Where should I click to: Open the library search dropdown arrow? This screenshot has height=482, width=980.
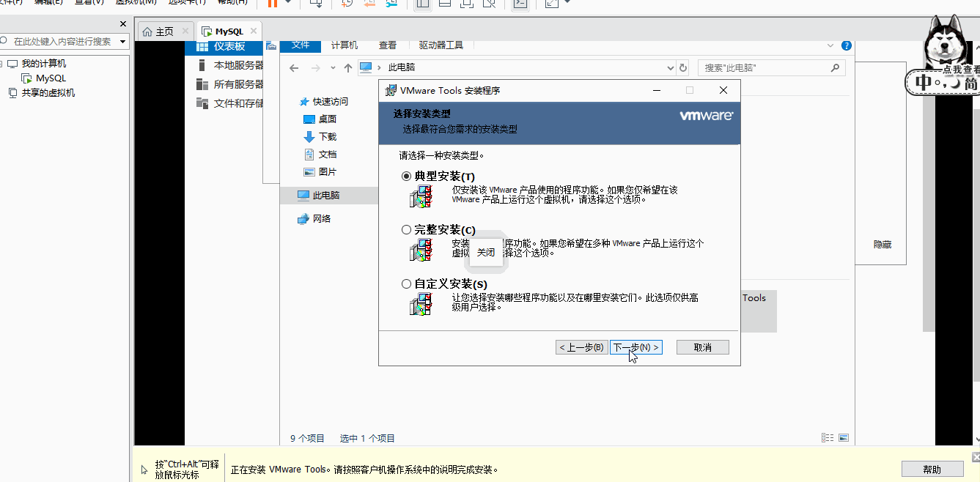121,42
